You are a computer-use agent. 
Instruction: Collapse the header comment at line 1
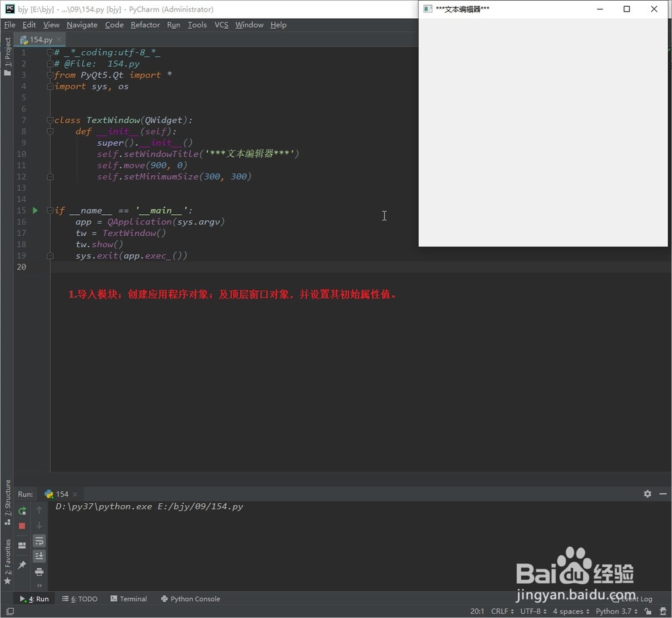click(50, 52)
